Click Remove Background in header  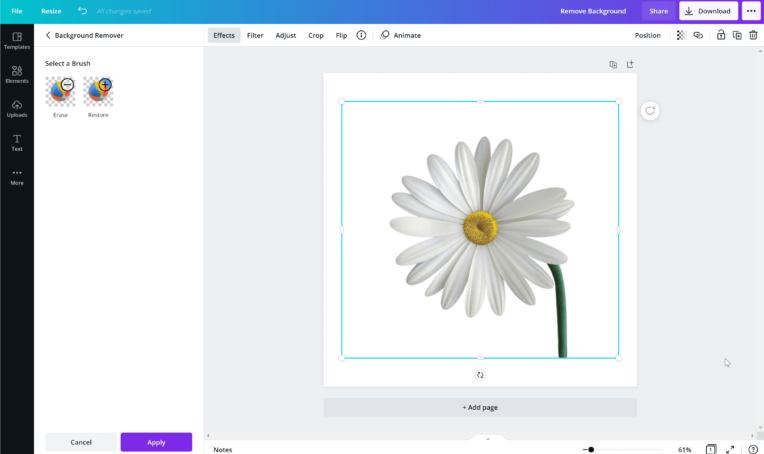pyautogui.click(x=593, y=11)
